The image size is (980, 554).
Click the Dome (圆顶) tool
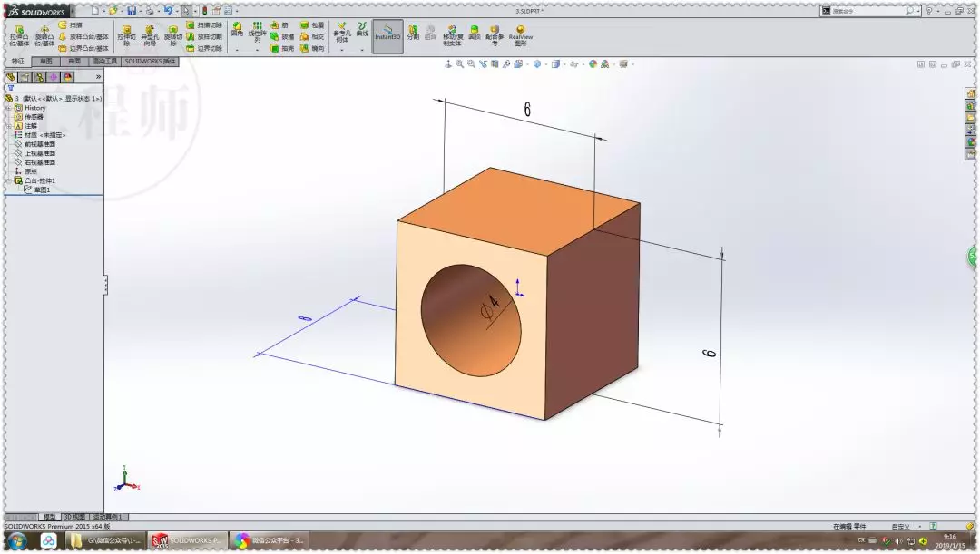[x=475, y=32]
